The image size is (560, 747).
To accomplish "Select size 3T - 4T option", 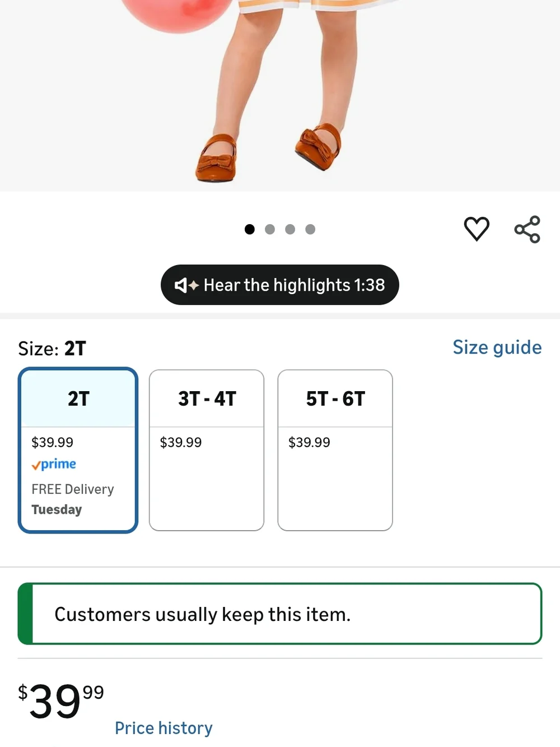I will point(207,450).
